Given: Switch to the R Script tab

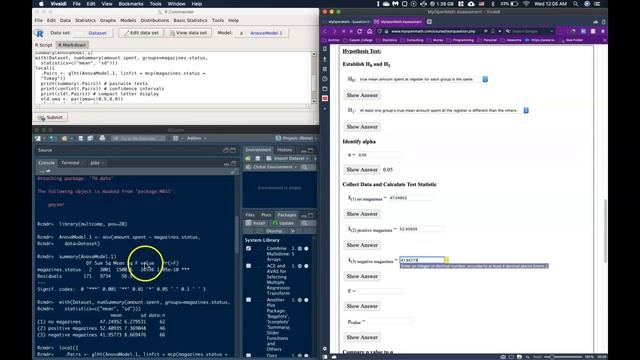Looking at the screenshot, I should pyautogui.click(x=44, y=45).
